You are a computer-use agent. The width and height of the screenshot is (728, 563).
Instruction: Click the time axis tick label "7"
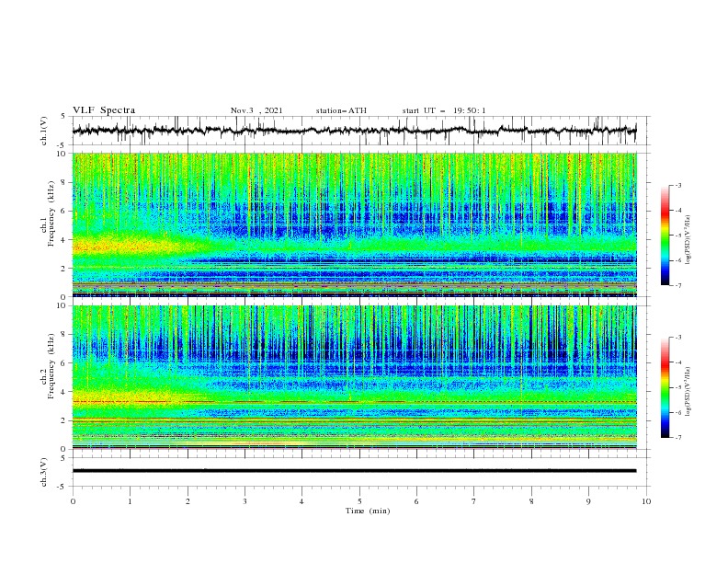pos(474,501)
